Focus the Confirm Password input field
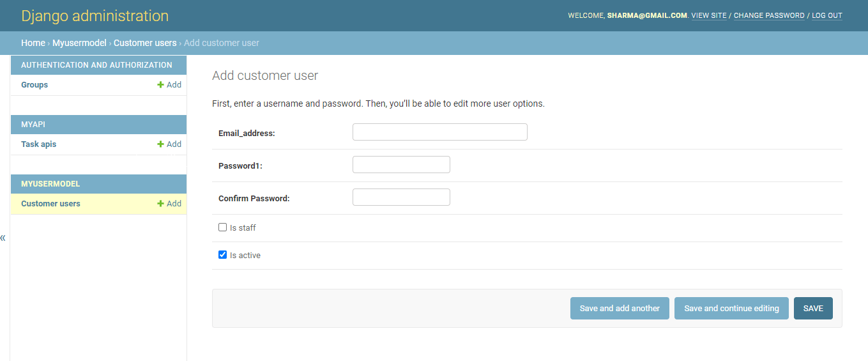 pyautogui.click(x=401, y=197)
